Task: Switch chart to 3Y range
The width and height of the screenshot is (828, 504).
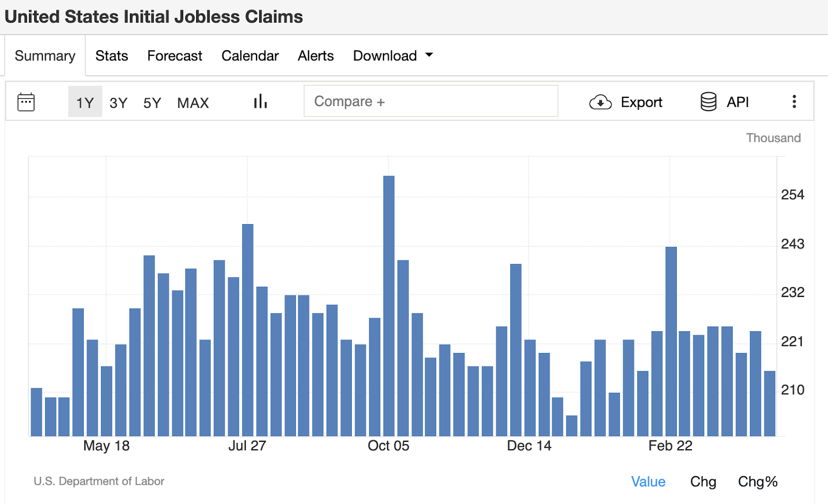Action: 119,102
